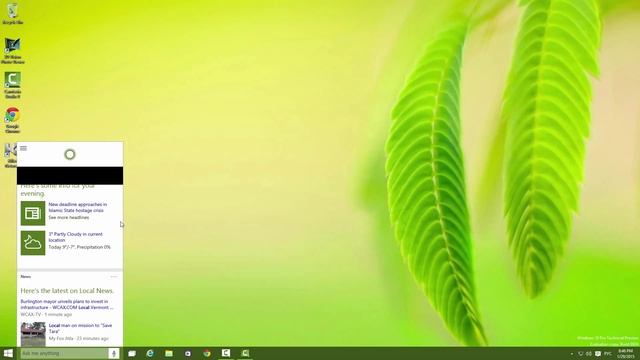This screenshot has height=360, width=640.
Task: Select the Camtasia Studio desktop shortcut
Action: pyautogui.click(x=13, y=85)
